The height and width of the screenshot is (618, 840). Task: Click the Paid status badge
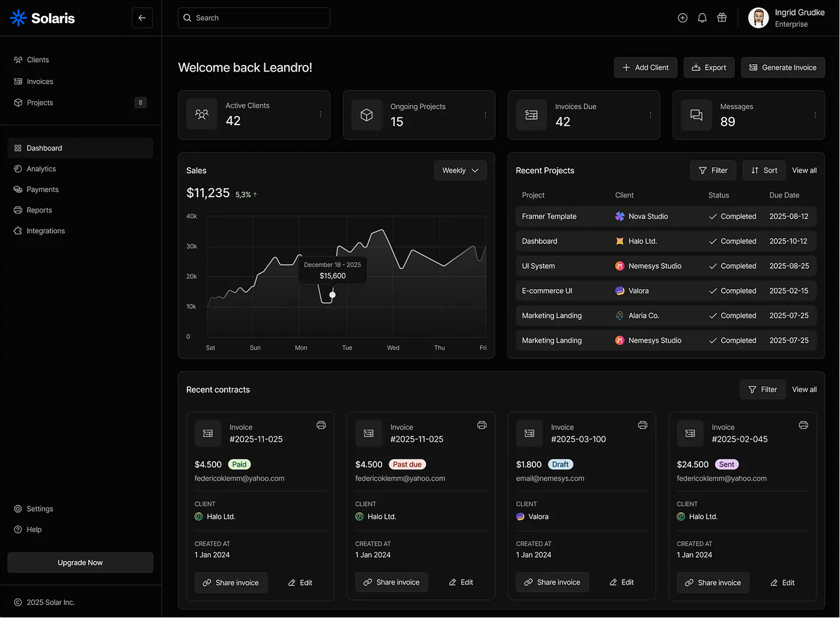tap(239, 465)
